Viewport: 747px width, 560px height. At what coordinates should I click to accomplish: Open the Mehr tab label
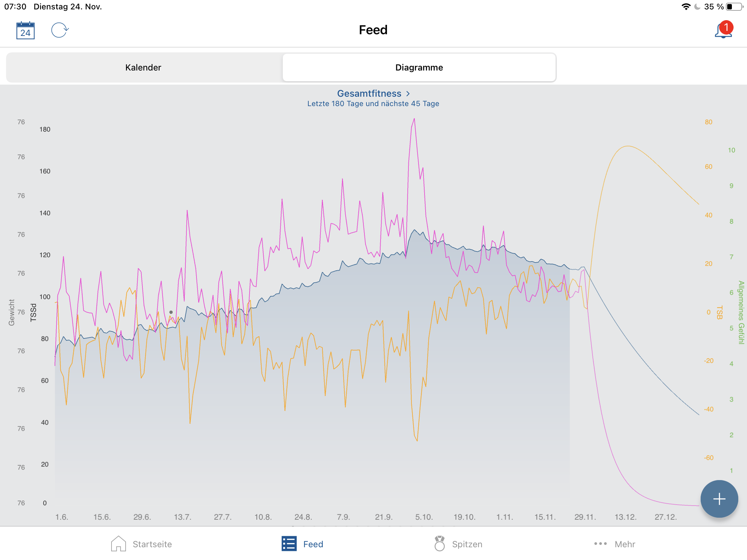625,544
